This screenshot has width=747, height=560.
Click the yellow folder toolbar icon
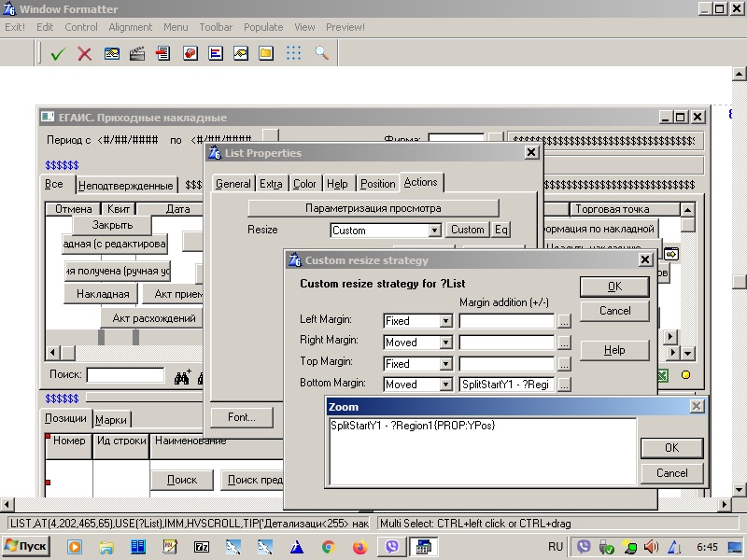tap(266, 54)
